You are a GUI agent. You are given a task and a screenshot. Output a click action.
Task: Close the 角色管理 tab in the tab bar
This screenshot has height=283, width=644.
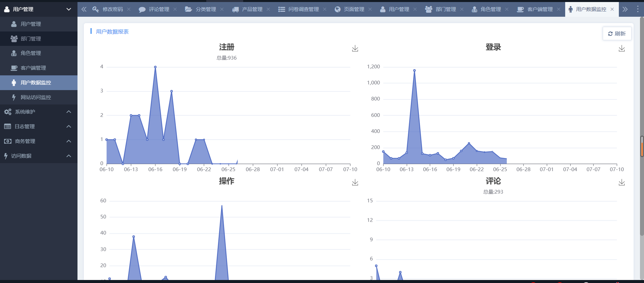507,9
